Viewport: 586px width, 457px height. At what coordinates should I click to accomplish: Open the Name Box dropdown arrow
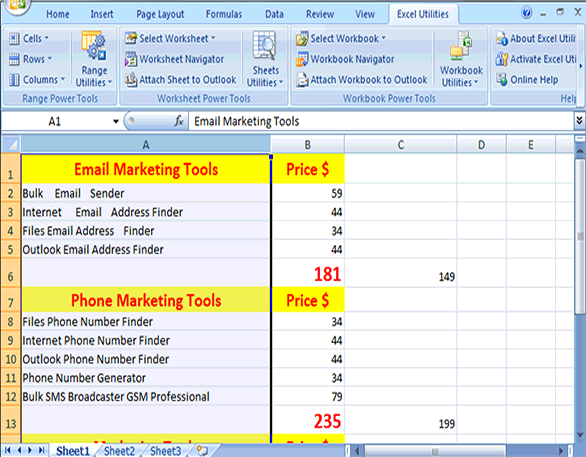click(x=116, y=121)
